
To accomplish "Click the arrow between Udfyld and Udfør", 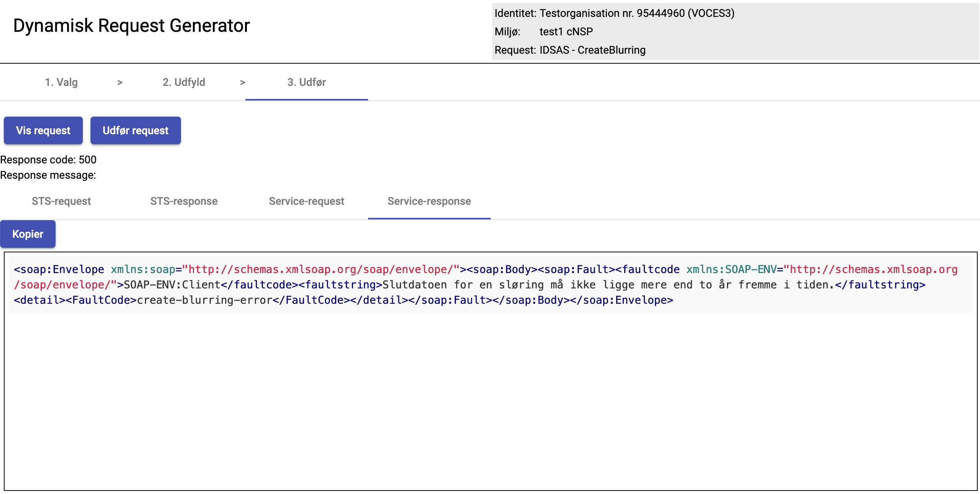I will [x=242, y=82].
